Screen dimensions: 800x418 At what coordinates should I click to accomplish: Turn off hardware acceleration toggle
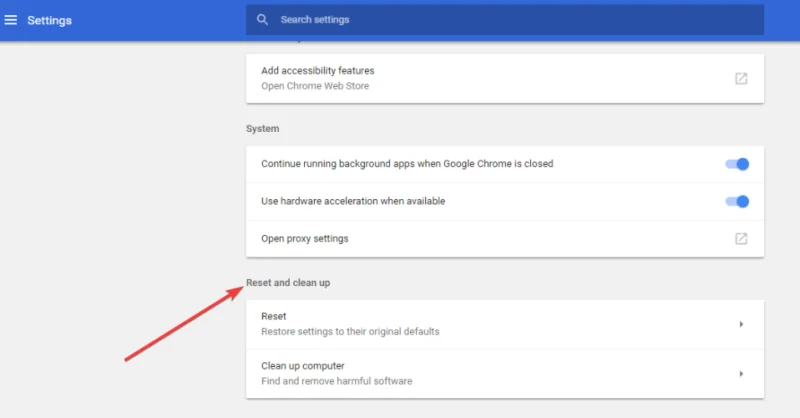737,201
